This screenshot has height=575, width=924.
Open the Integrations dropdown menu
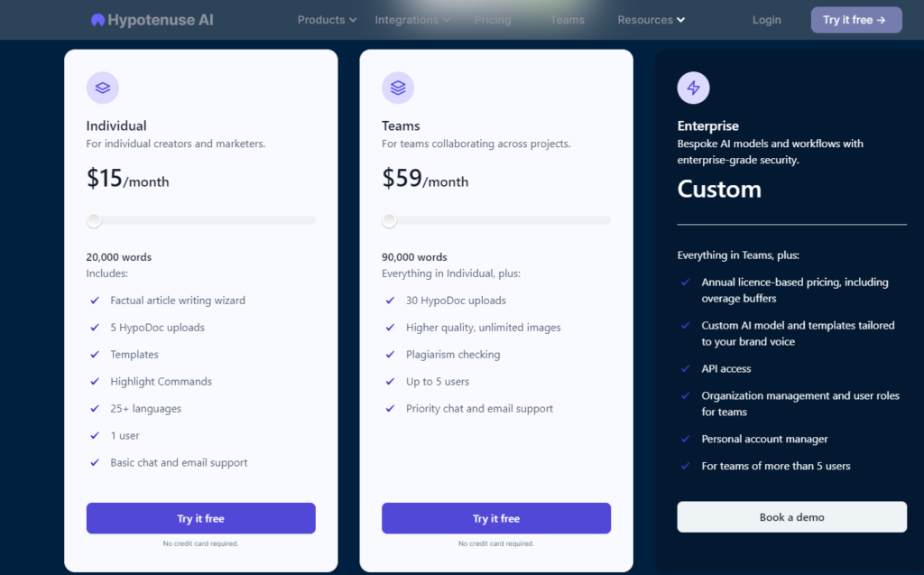(x=412, y=20)
